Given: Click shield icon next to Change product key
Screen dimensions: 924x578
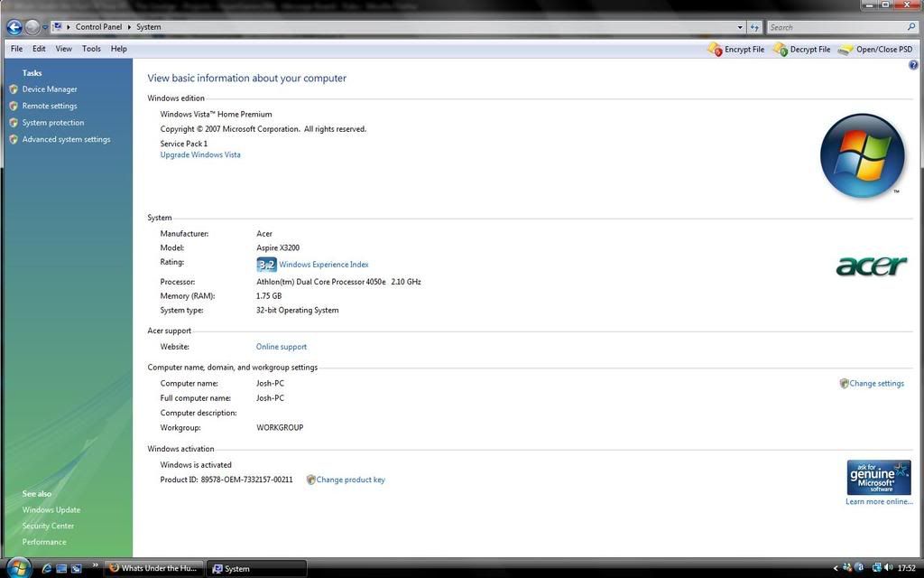Looking at the screenshot, I should tap(311, 480).
